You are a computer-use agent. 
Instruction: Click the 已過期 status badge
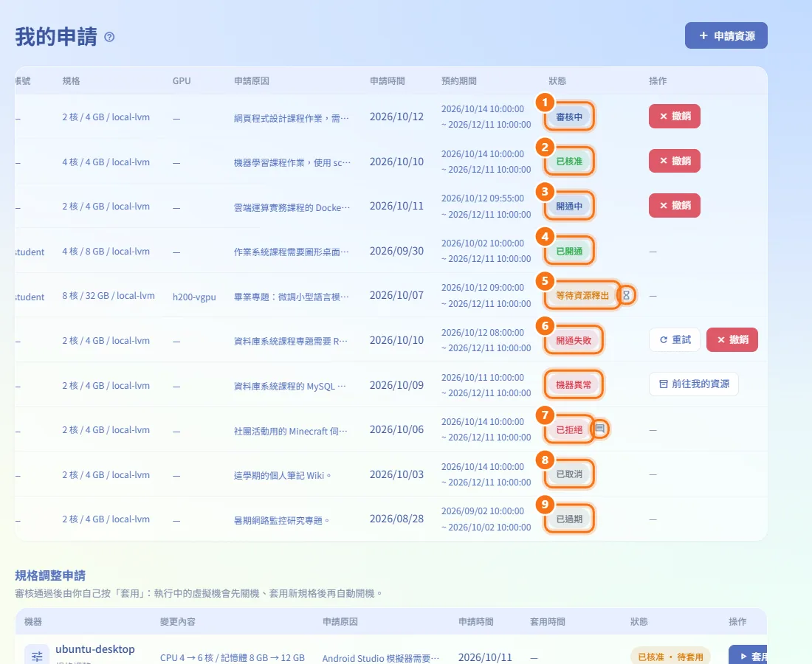pos(569,519)
